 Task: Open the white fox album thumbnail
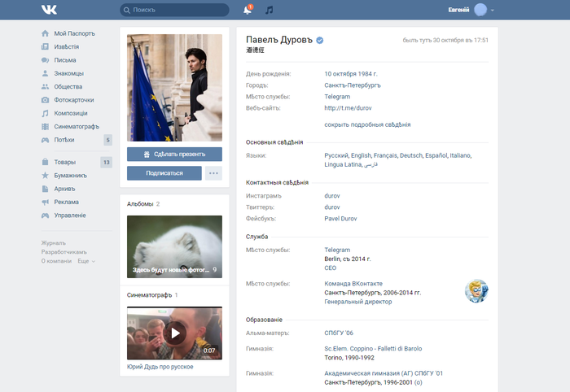[174, 246]
